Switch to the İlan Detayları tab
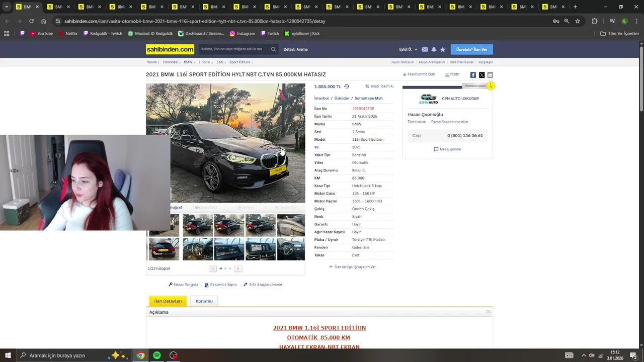This screenshot has height=362, width=644. (x=168, y=301)
